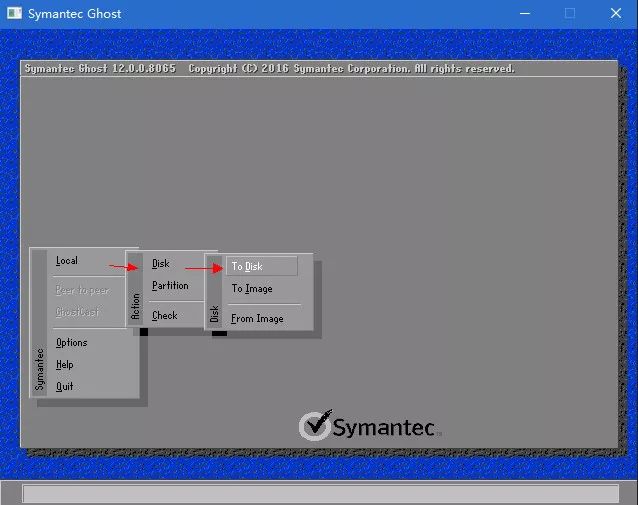Screen dimensions: 638x505
Task: Open the Help menu entry
Action: click(x=65, y=365)
